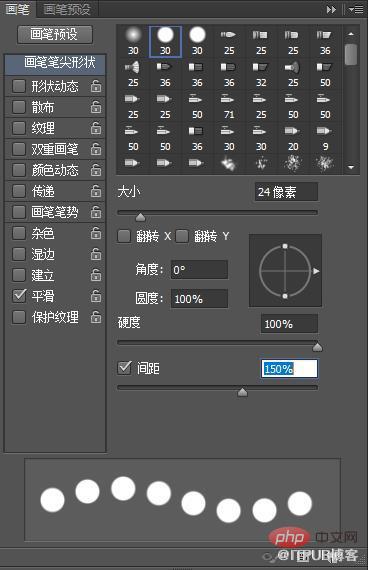Viewport: 368px width, 570px height.
Task: Enable the 形状动态 checkbox
Action: point(19,86)
